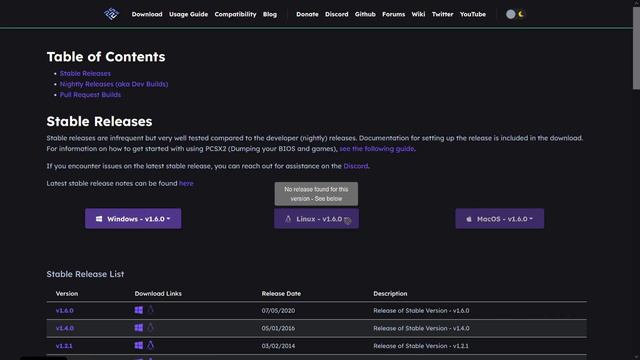This screenshot has height=360, width=640.
Task: Click release date 03/02/2014
Action: pos(278,346)
